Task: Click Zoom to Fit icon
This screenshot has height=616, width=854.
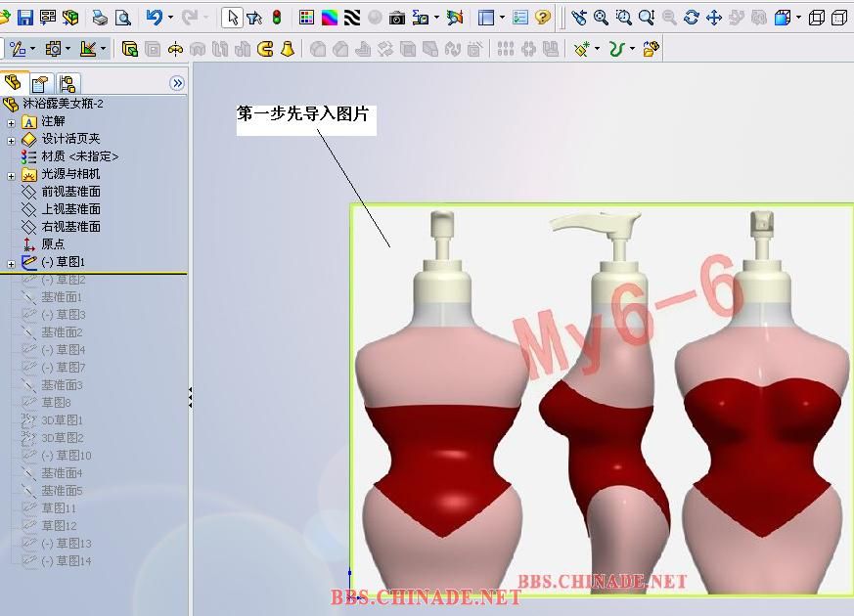Action: (602, 18)
